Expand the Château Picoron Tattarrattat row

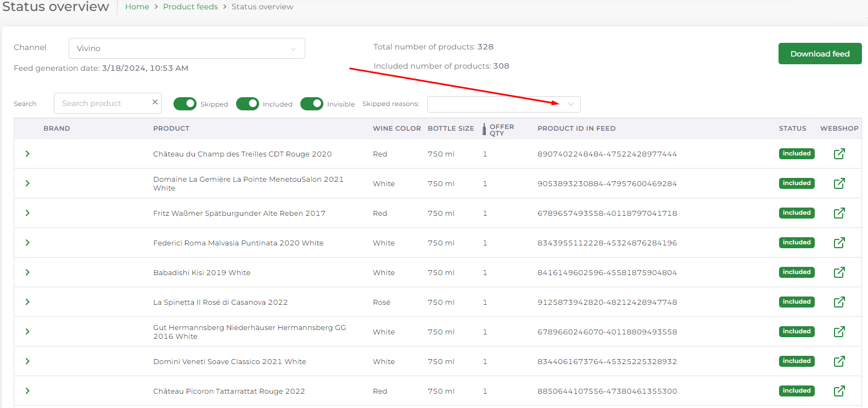(x=27, y=391)
